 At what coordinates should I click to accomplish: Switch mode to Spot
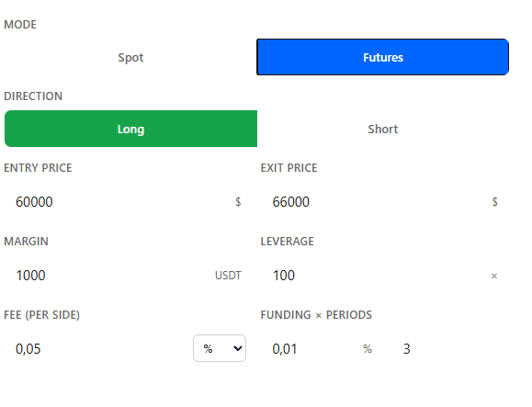point(130,57)
